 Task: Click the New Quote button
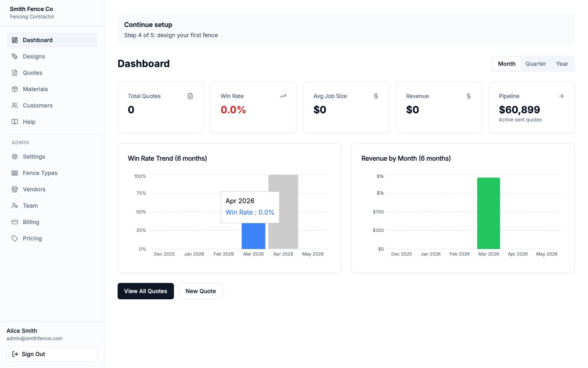[201, 291]
